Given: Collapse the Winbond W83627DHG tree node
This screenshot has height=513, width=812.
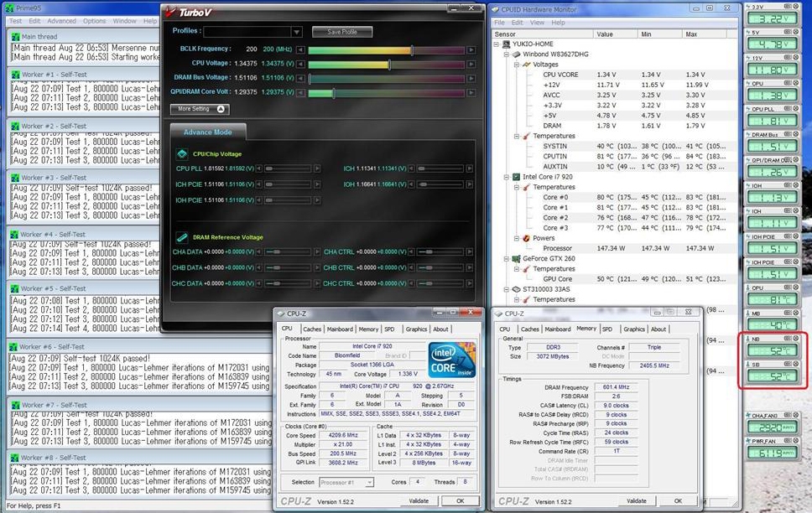Looking at the screenshot, I should tap(506, 54).
